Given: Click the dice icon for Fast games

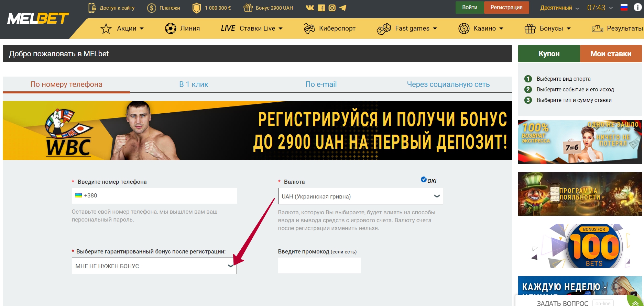Looking at the screenshot, I should [x=384, y=29].
